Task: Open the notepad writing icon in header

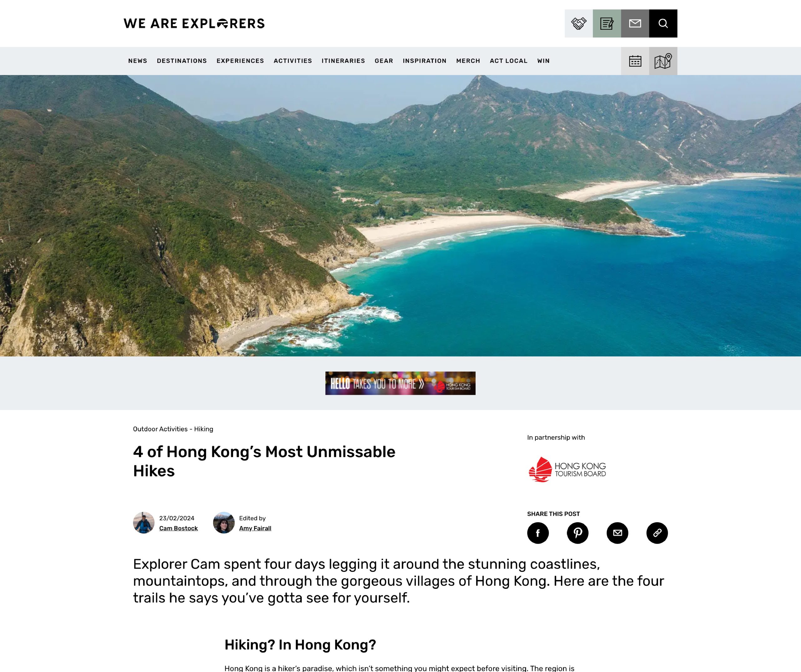Action: pyautogui.click(x=607, y=23)
